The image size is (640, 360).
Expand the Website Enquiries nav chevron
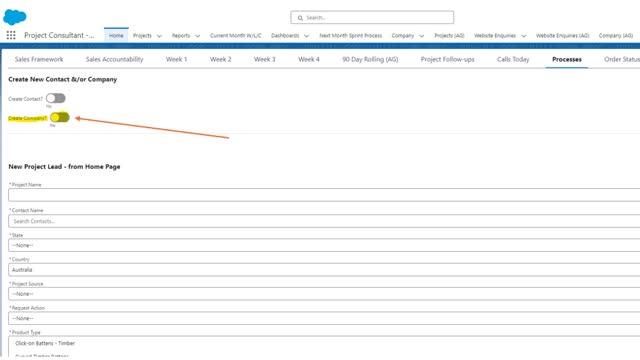(x=523, y=36)
